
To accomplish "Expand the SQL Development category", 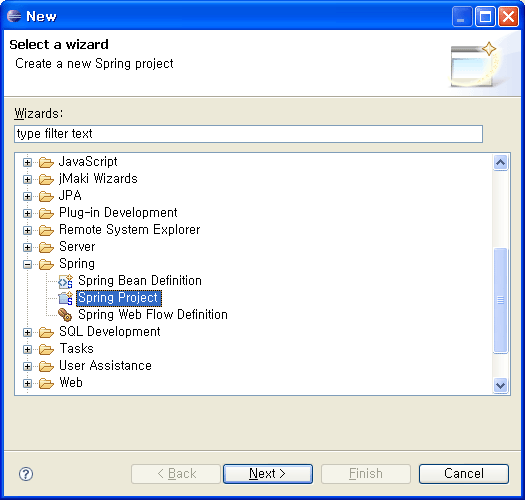I will [x=27, y=333].
